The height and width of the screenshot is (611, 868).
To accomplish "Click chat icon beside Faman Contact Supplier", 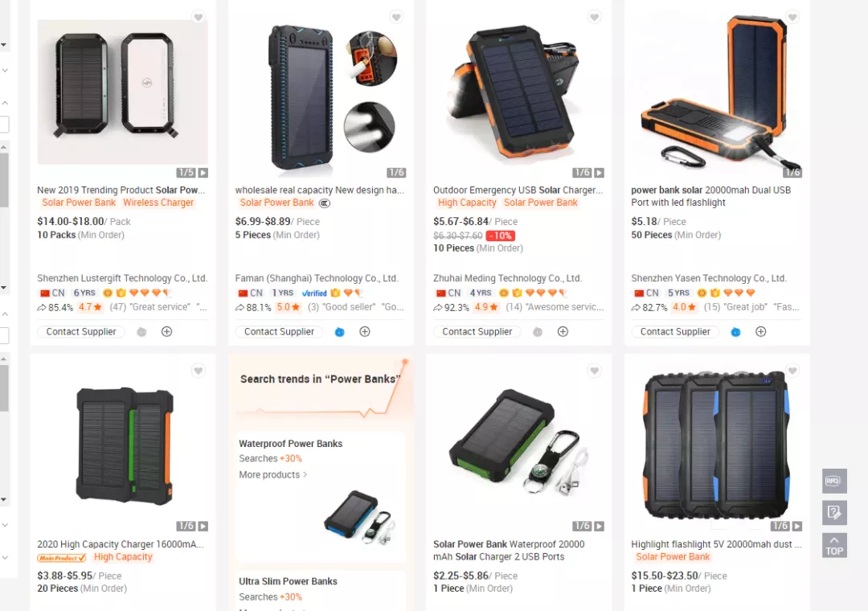I will [x=339, y=332].
